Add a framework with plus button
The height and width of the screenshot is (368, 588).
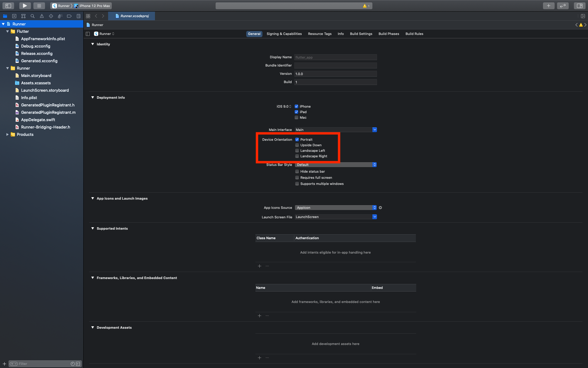point(259,316)
